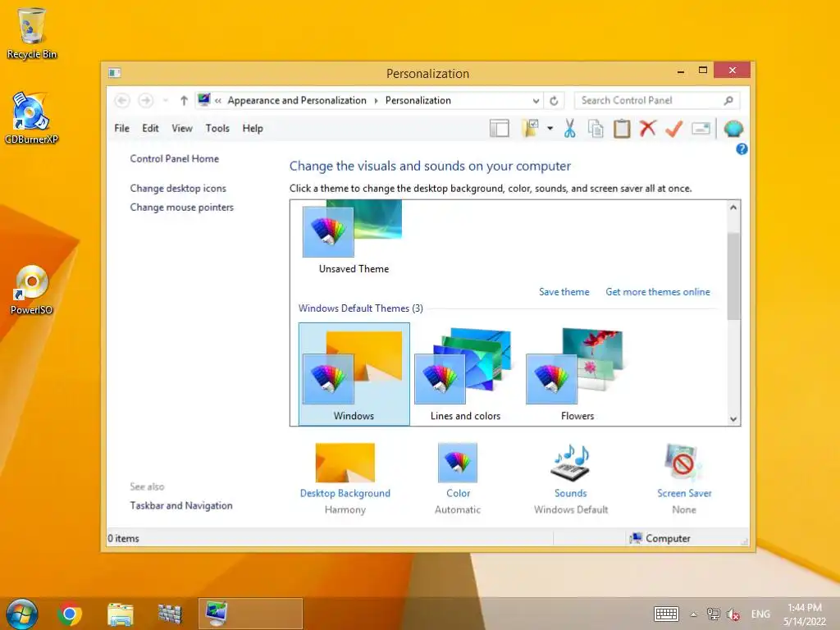Screen dimensions: 840x630
Task: Click the blue Help question mark
Action: pos(742,149)
